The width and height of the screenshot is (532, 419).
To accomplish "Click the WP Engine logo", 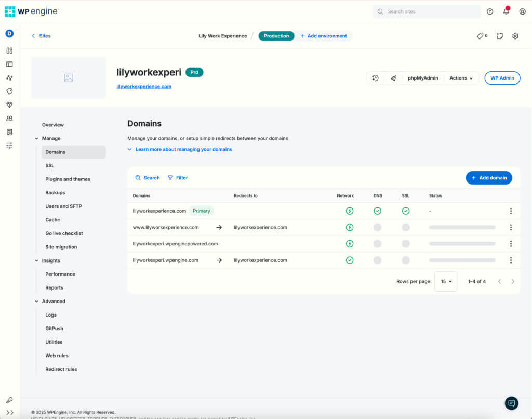I will coord(32,11).
